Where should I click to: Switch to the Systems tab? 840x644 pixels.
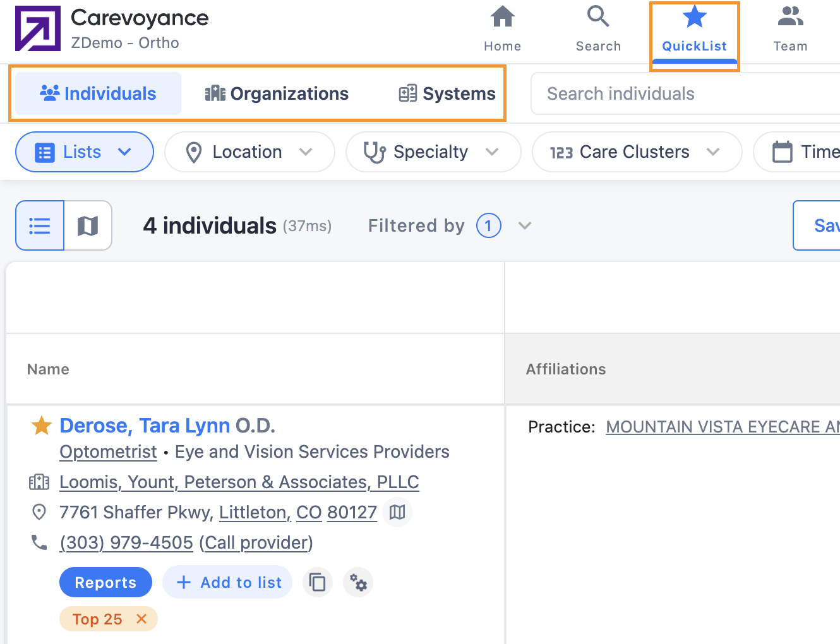[x=447, y=93]
